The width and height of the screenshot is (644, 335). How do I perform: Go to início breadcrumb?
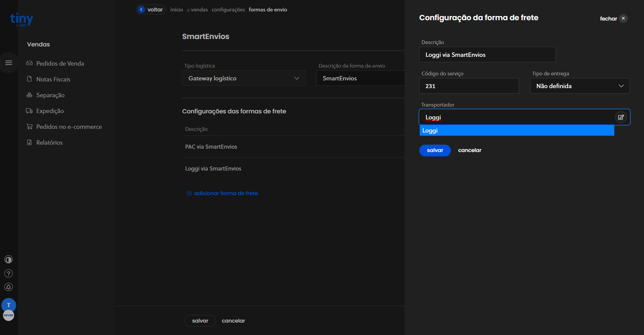tap(177, 9)
